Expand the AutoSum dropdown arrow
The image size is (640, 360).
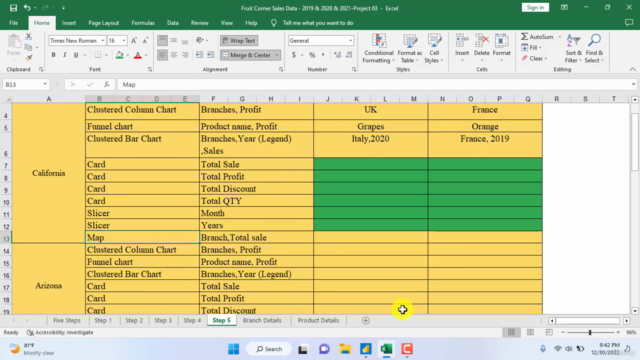[560, 37]
